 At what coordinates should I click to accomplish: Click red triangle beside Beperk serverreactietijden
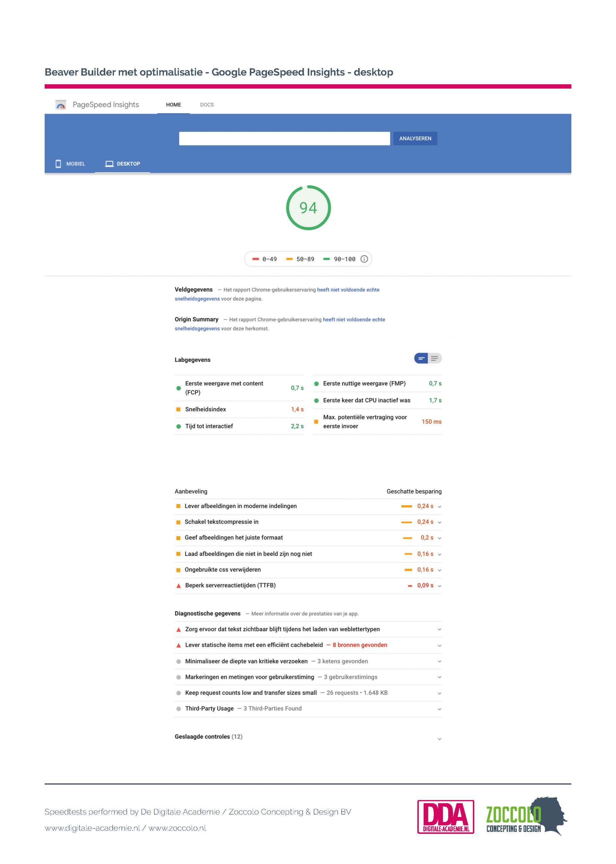click(179, 586)
